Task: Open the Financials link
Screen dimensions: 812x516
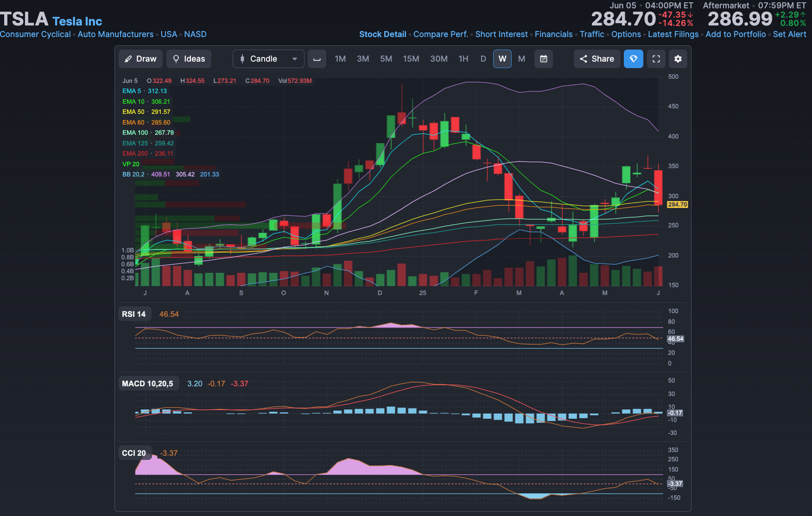Action: [x=554, y=34]
